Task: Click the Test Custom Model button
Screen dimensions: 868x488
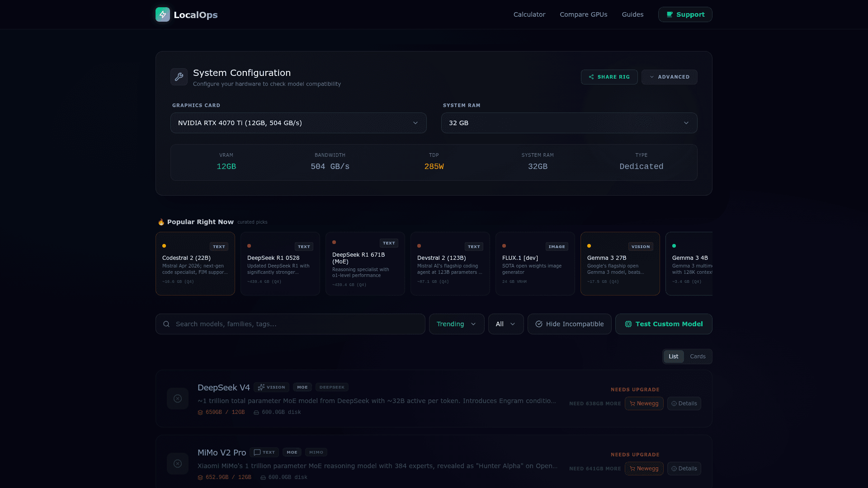Action: click(663, 324)
